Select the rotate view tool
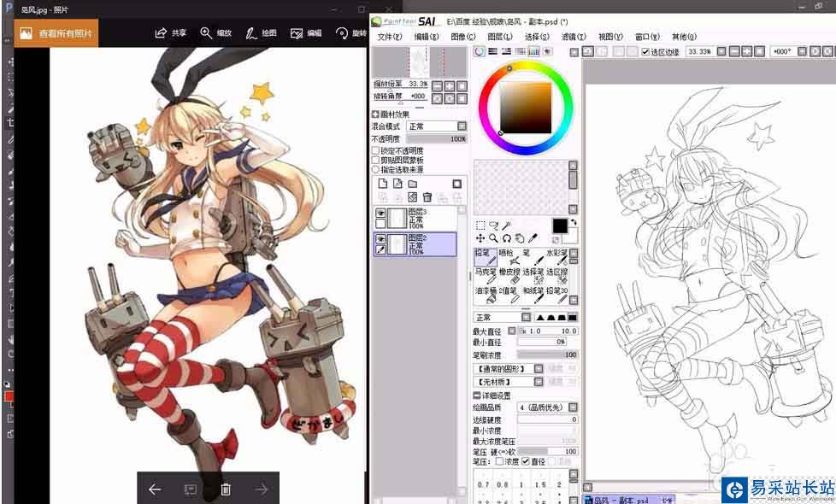836x504 pixels. point(507,238)
